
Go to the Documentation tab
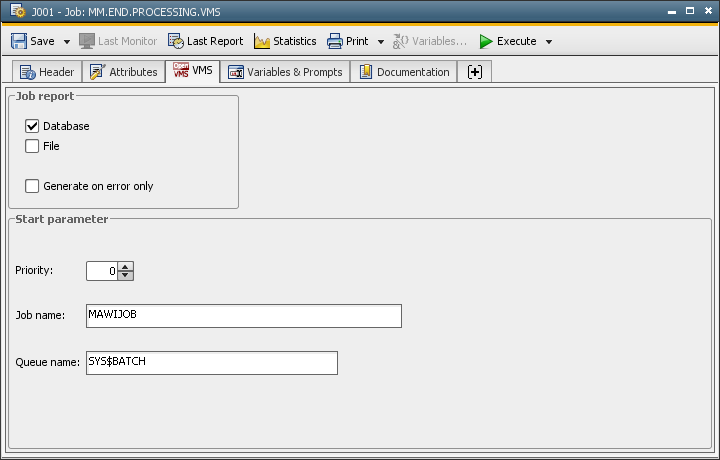point(404,72)
